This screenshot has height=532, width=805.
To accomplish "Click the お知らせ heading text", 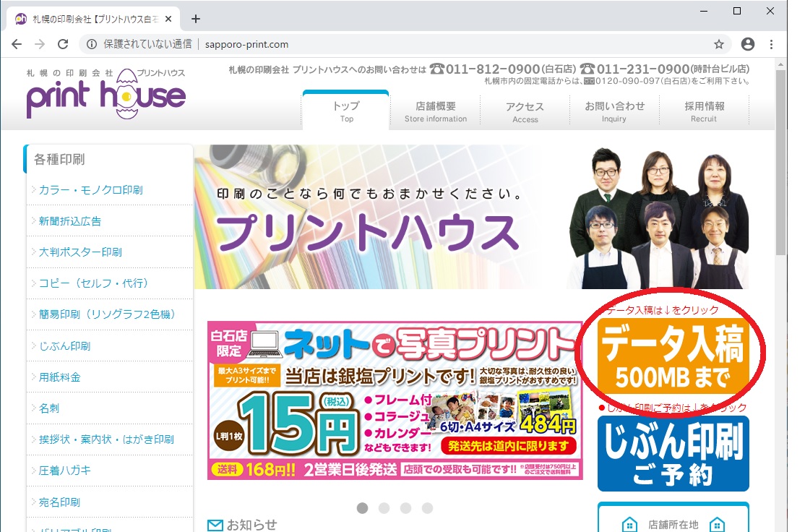I will pos(251,525).
